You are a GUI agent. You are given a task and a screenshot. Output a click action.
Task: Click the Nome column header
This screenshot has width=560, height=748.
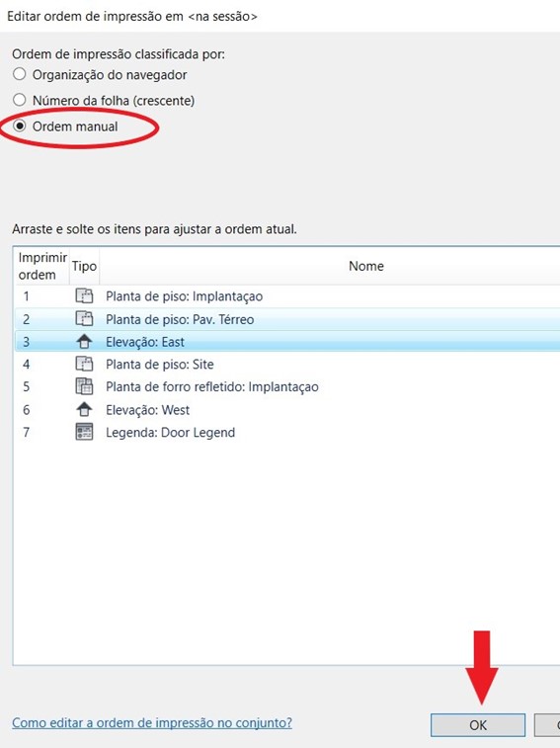[x=365, y=266]
